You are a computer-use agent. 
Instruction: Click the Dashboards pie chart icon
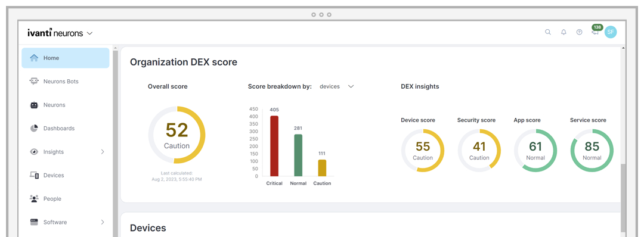(x=34, y=129)
